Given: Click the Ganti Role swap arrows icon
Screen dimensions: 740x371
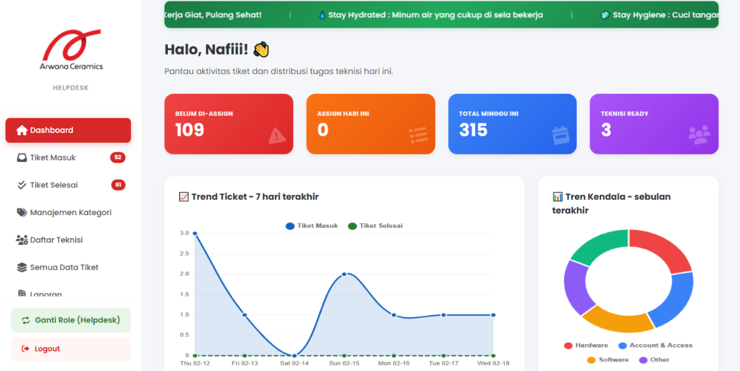Looking at the screenshot, I should tap(25, 320).
